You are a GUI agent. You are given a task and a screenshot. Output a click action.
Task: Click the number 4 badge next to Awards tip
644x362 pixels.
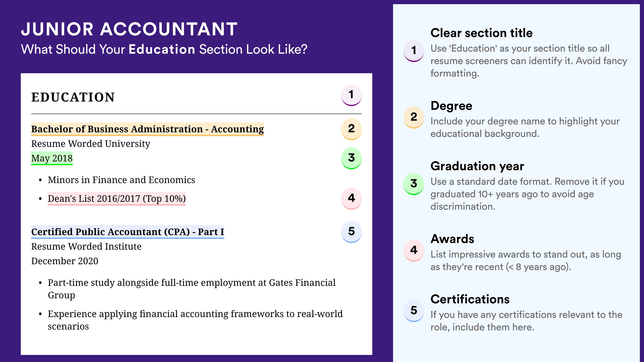pos(414,251)
